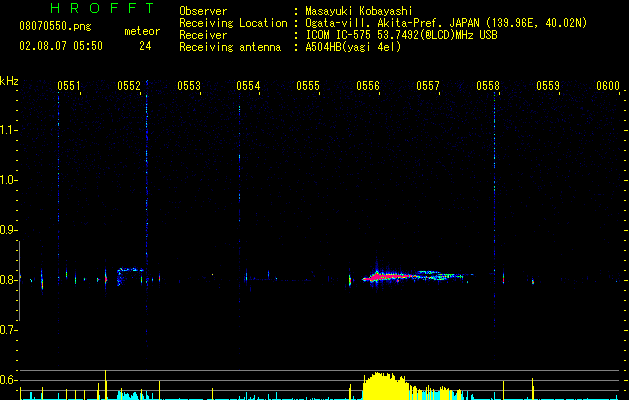Click the meteor count label

(x=142, y=31)
